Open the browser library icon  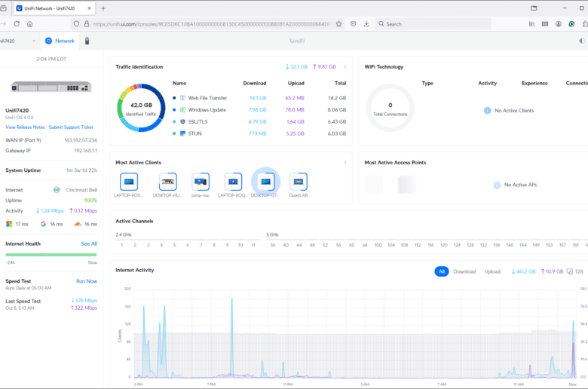[x=531, y=23]
